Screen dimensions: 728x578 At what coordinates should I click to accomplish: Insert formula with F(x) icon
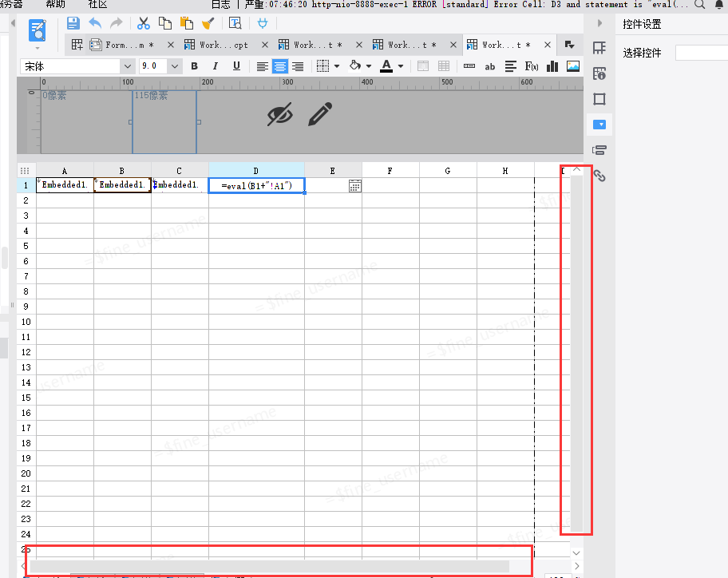click(532, 66)
